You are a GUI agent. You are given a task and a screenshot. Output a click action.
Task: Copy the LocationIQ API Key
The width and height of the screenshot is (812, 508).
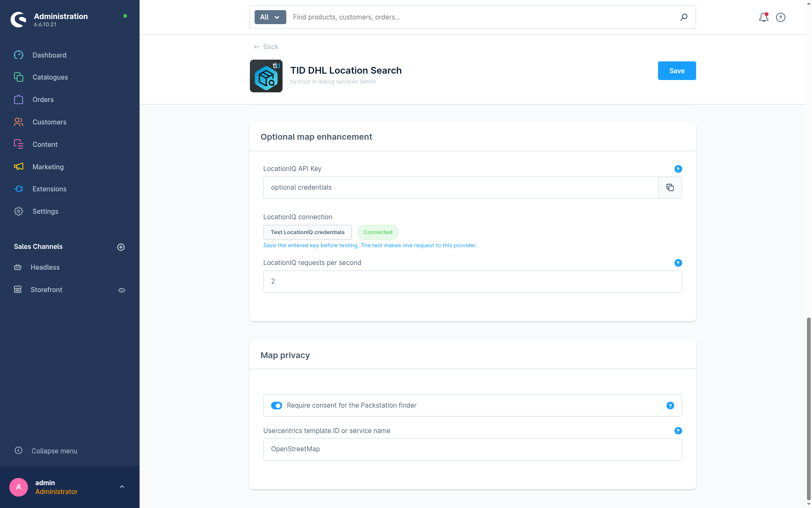pyautogui.click(x=670, y=188)
